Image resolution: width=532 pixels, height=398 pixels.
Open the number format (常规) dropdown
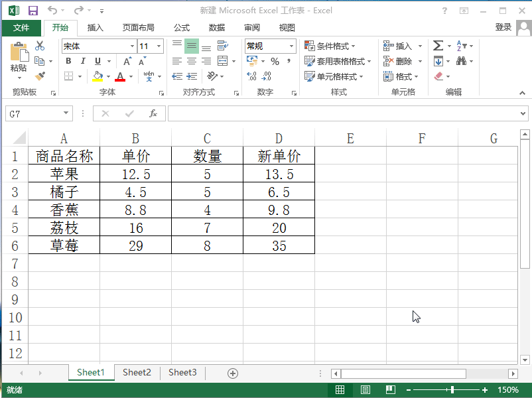tap(290, 46)
